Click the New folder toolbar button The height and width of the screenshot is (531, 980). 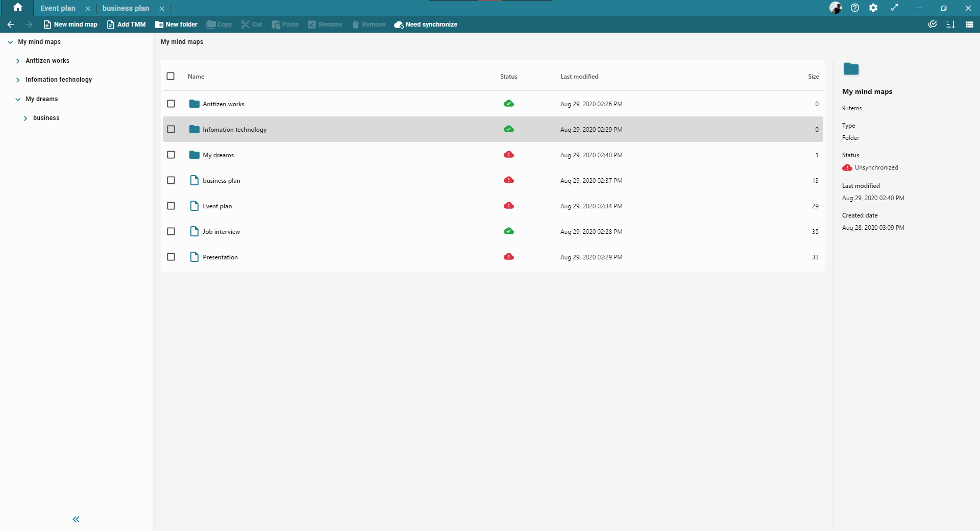[x=176, y=25]
